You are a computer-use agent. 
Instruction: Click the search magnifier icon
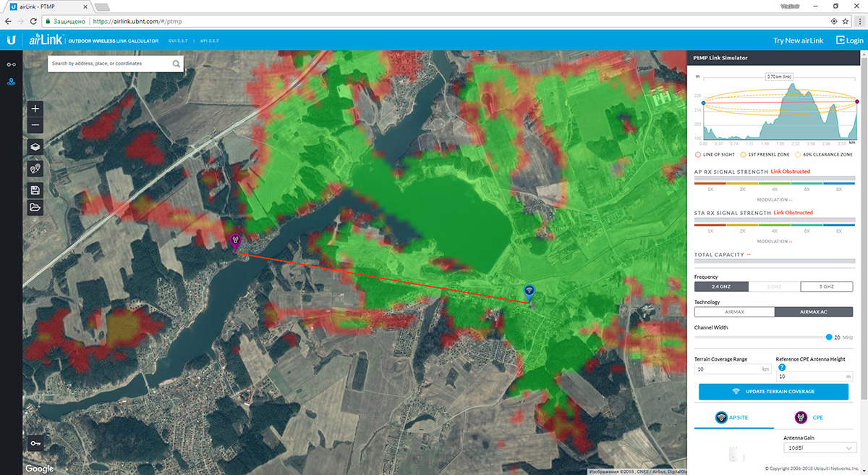click(x=176, y=64)
